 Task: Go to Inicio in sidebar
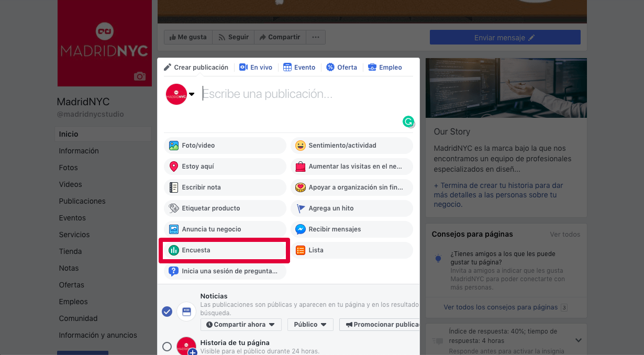(x=103, y=134)
